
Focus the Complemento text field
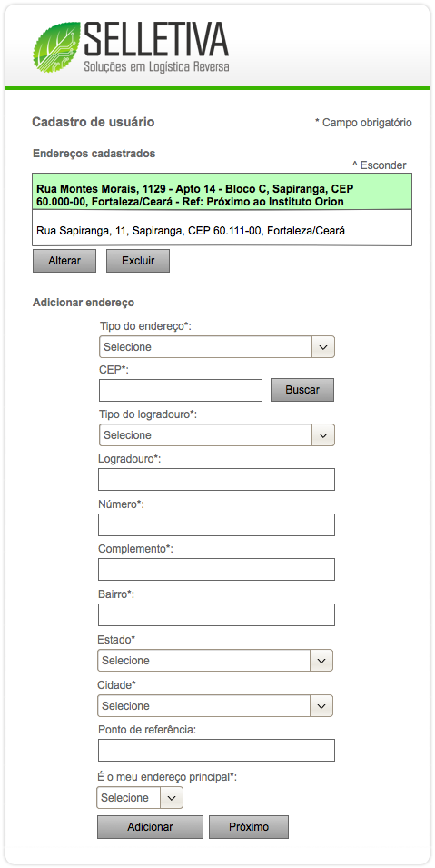(216, 569)
